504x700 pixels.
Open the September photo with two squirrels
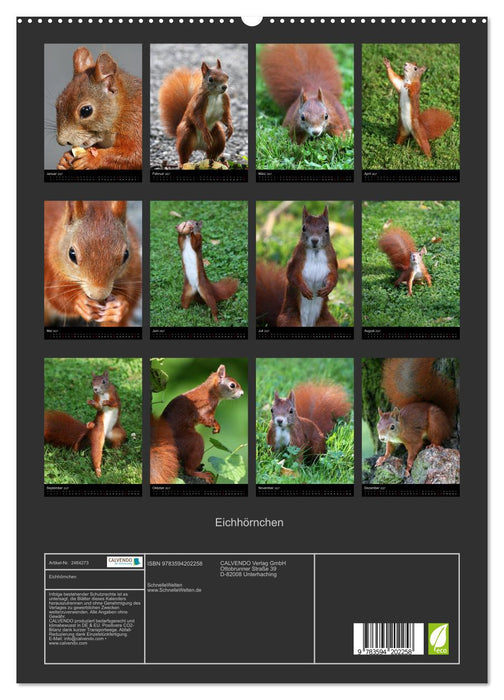[x=93, y=421]
